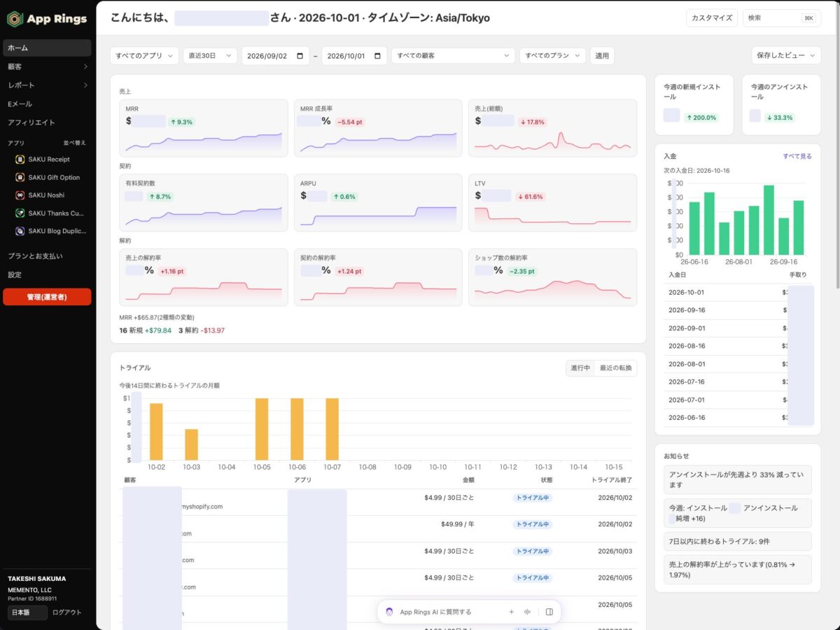840x630 pixels.
Task: Click the すべて見る link in 入金
Action: click(797, 157)
